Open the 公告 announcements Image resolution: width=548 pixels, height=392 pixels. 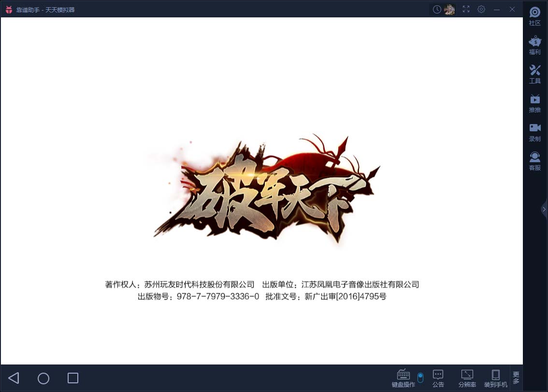[x=438, y=378]
